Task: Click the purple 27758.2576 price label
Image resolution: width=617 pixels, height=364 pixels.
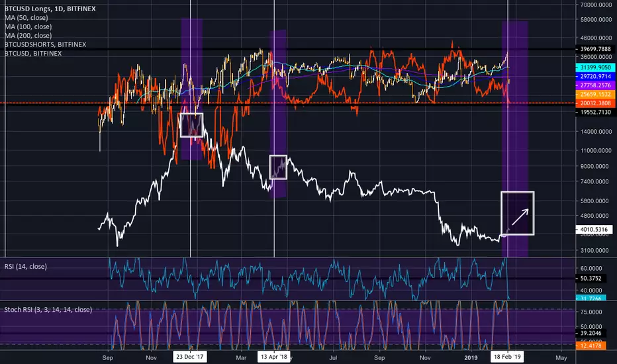Action: 595,85
